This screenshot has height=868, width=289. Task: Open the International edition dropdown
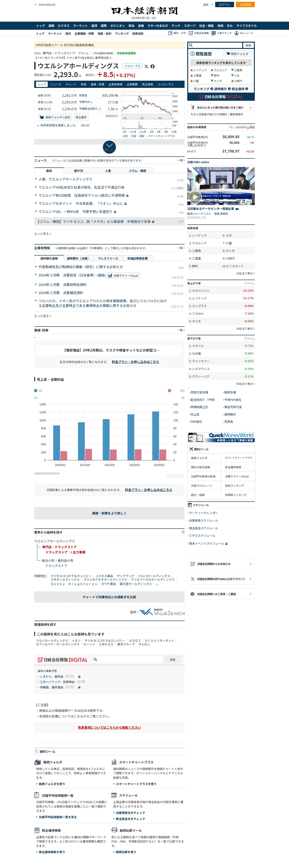45,5
